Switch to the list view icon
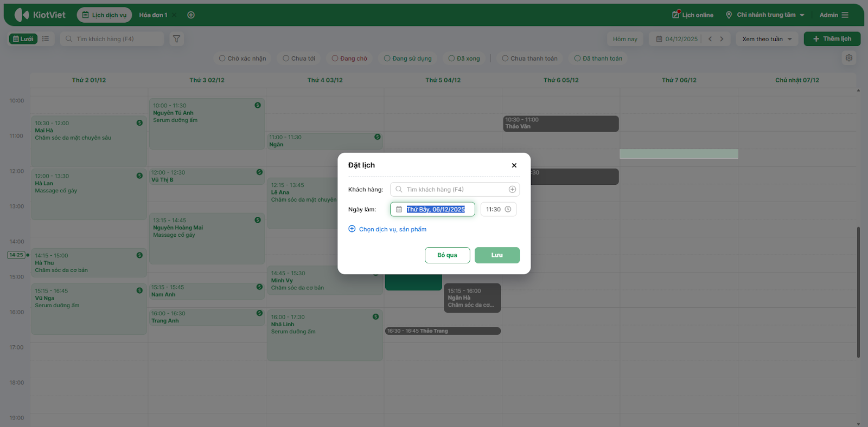The image size is (868, 427). [46, 39]
